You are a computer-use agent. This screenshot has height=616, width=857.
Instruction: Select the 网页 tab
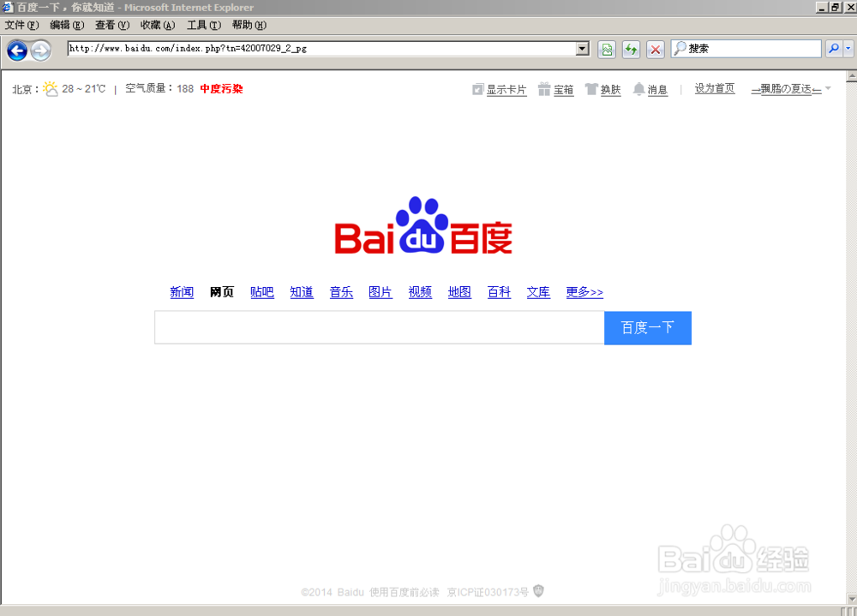222,292
